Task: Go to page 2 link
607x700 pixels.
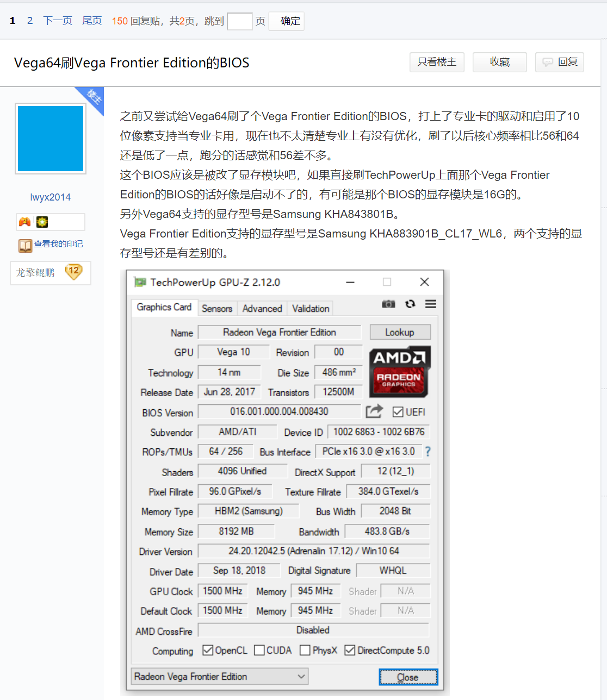Action: pos(30,21)
